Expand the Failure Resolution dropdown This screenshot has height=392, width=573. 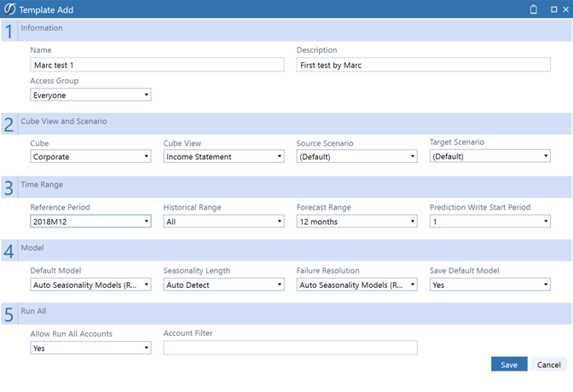point(356,285)
